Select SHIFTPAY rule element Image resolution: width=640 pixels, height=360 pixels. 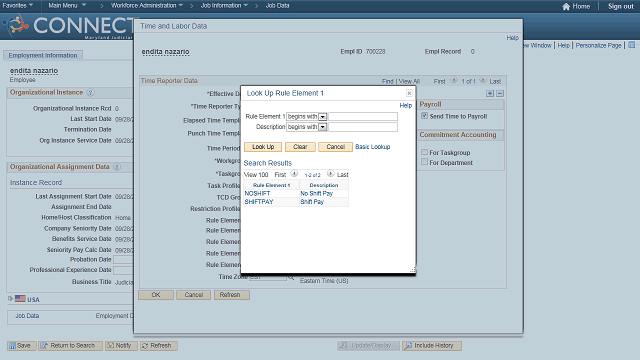pyautogui.click(x=259, y=202)
